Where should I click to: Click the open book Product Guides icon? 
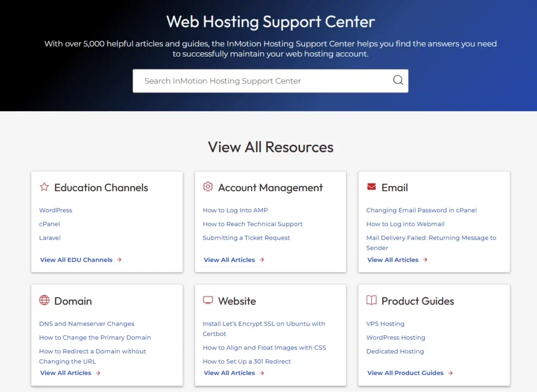click(371, 300)
